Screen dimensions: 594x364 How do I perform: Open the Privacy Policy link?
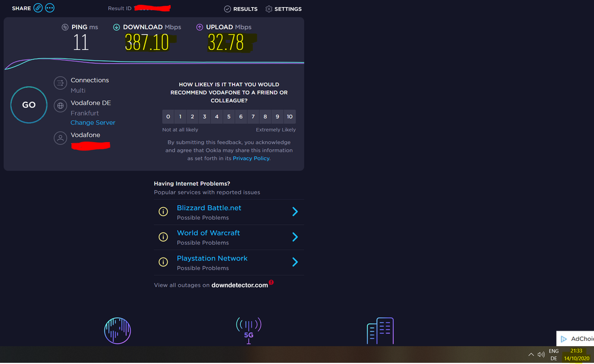252,158
